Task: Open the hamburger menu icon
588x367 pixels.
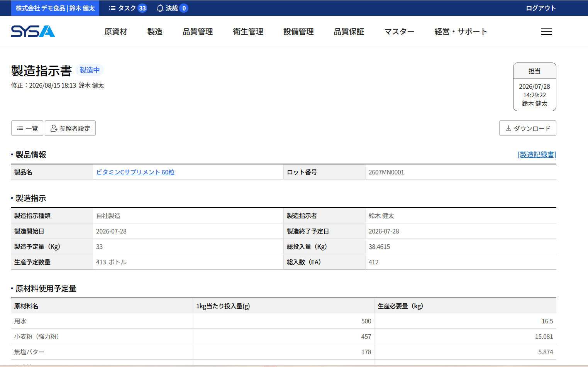Action: click(x=546, y=31)
